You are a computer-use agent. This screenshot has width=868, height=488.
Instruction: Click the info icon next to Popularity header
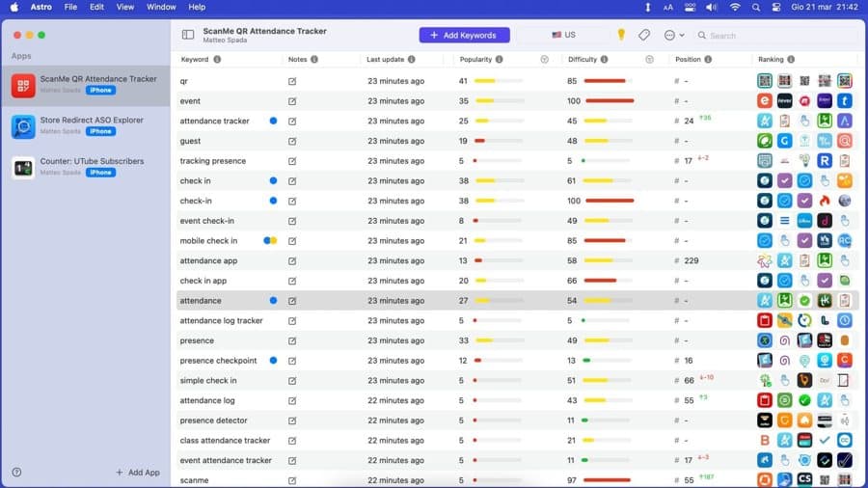pyautogui.click(x=500, y=59)
